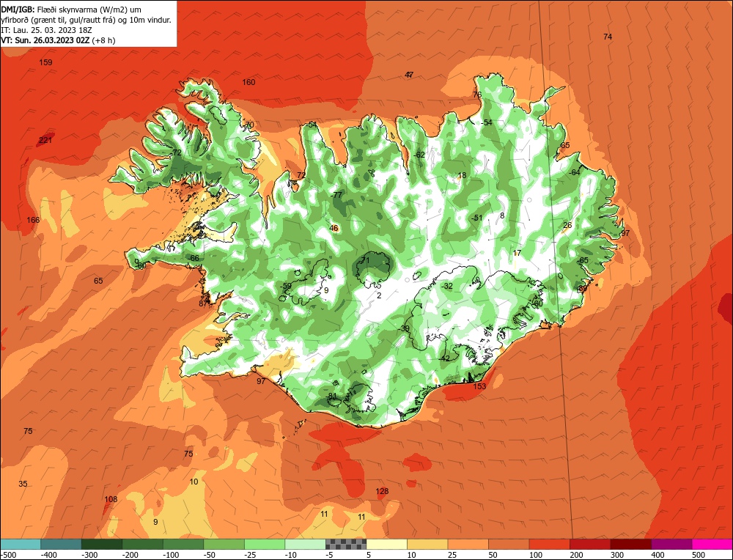Select the -66 value on Snæfellsnes
Image resolution: width=733 pixels, height=560 pixels.
tap(194, 258)
